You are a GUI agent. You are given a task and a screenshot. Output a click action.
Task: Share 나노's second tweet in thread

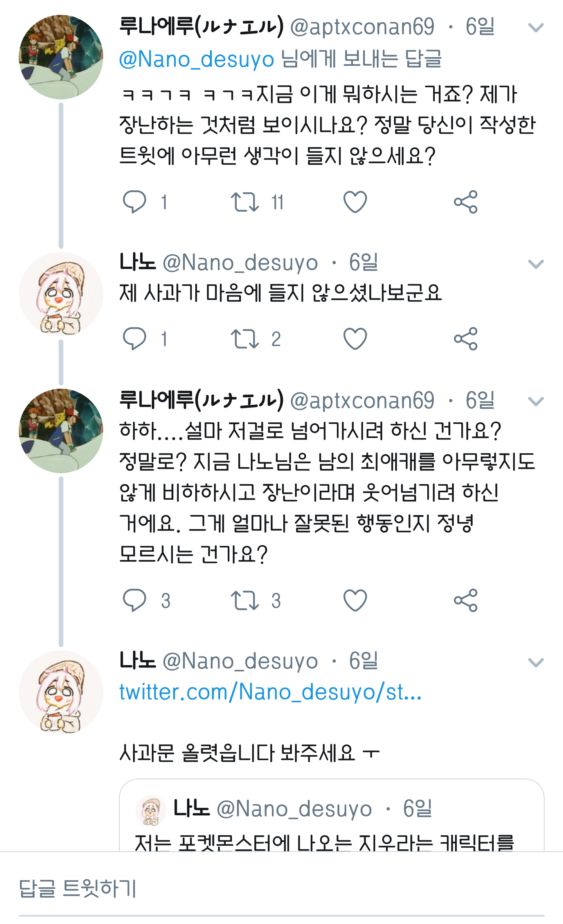tap(466, 339)
